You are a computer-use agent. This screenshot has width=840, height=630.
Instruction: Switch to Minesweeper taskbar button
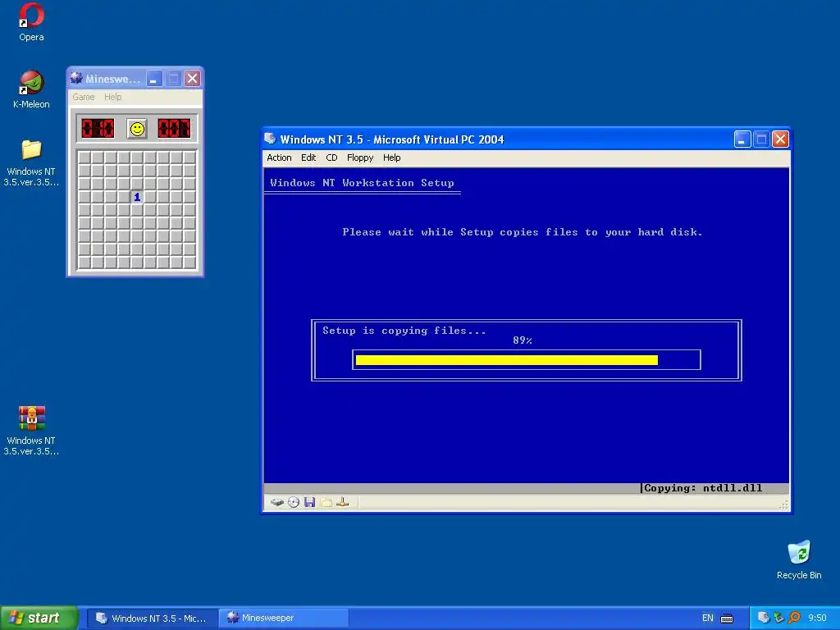[284, 619]
